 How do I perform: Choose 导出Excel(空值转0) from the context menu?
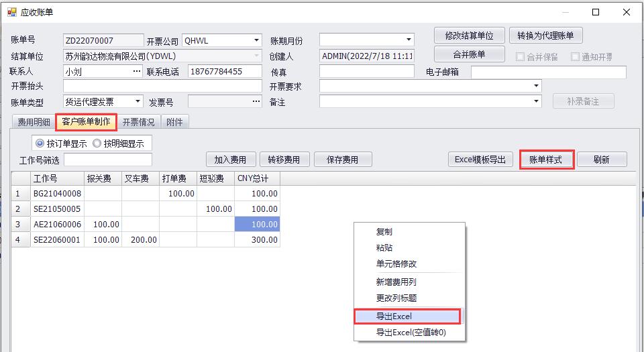coord(409,333)
